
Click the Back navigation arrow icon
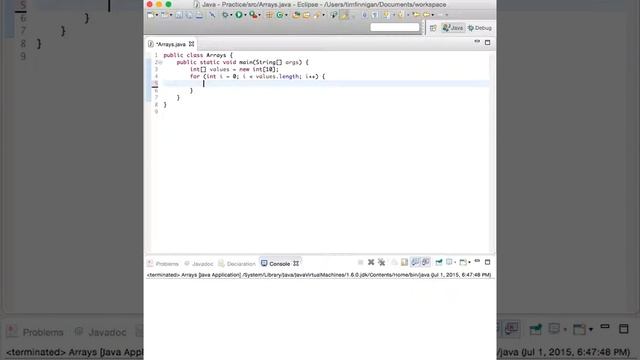click(x=427, y=15)
